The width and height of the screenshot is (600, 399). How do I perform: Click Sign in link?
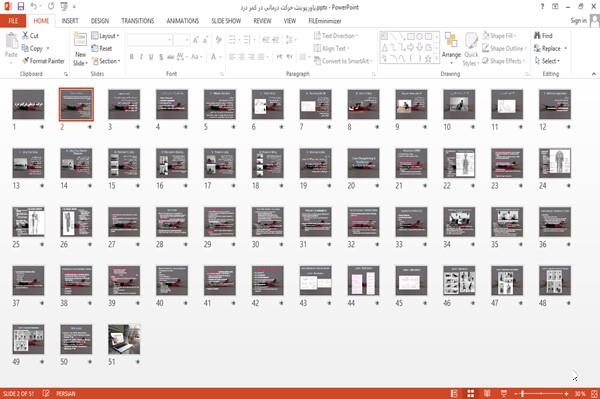[x=578, y=20]
